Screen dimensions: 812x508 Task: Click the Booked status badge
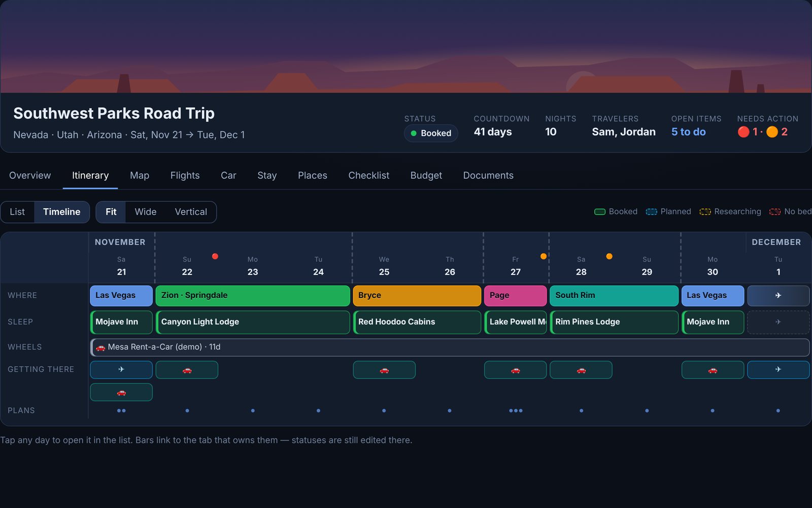(x=431, y=133)
